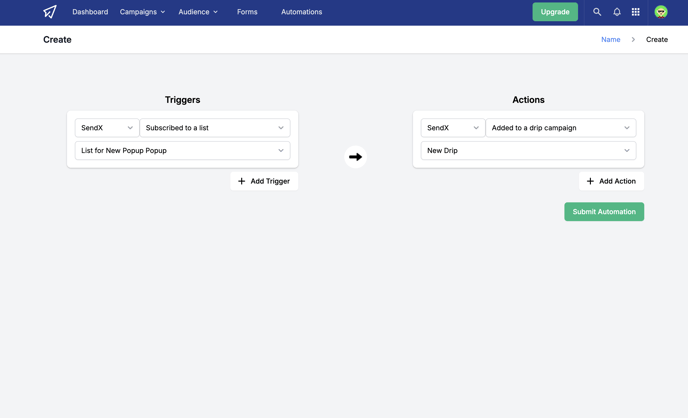This screenshot has width=688, height=418.
Task: Open the action SendX app dropdown
Action: point(453,128)
